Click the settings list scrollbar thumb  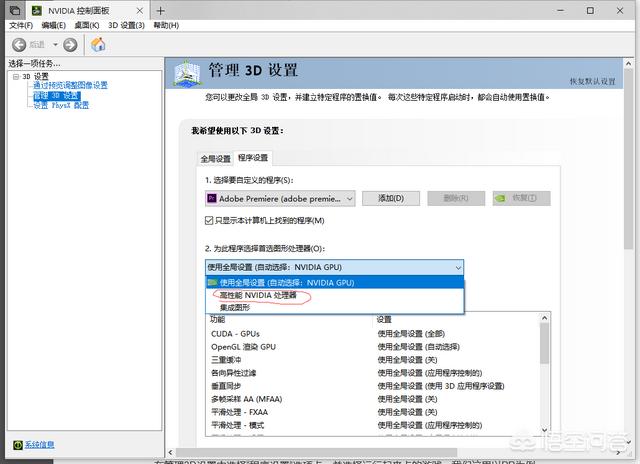[x=544, y=343]
